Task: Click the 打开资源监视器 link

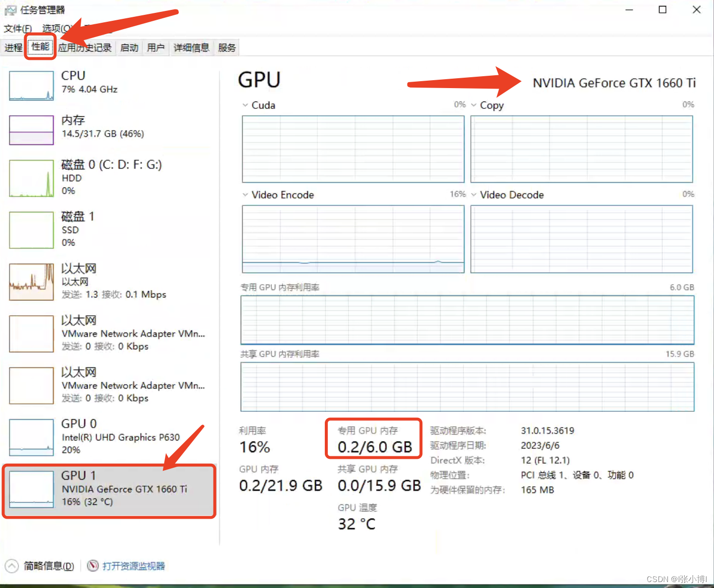Action: coord(134,566)
